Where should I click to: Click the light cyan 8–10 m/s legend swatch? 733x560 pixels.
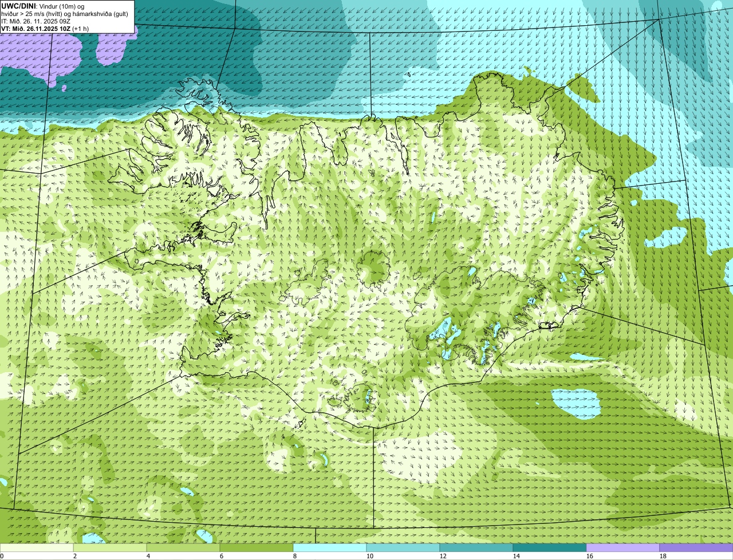[330, 548]
